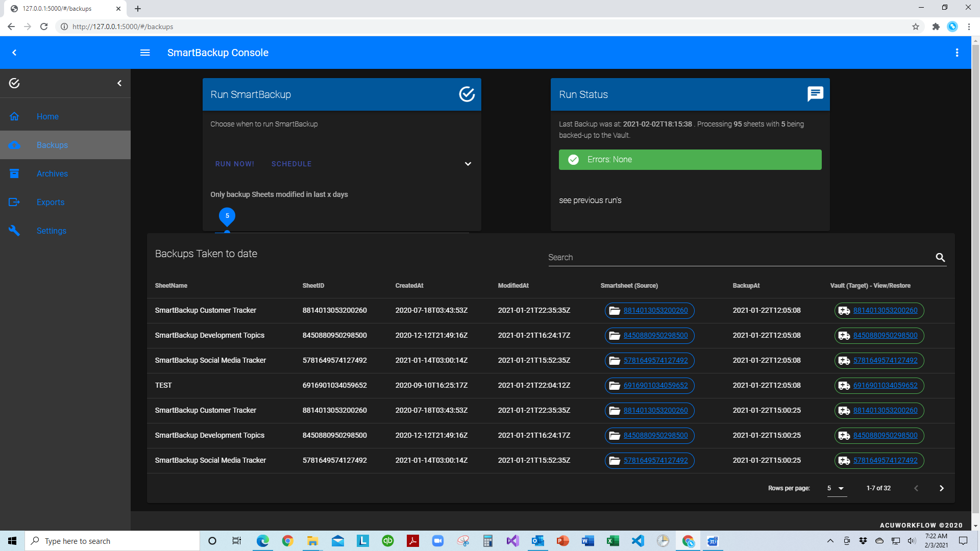
Task: Open the Rows per page dropdown
Action: [x=836, y=488]
